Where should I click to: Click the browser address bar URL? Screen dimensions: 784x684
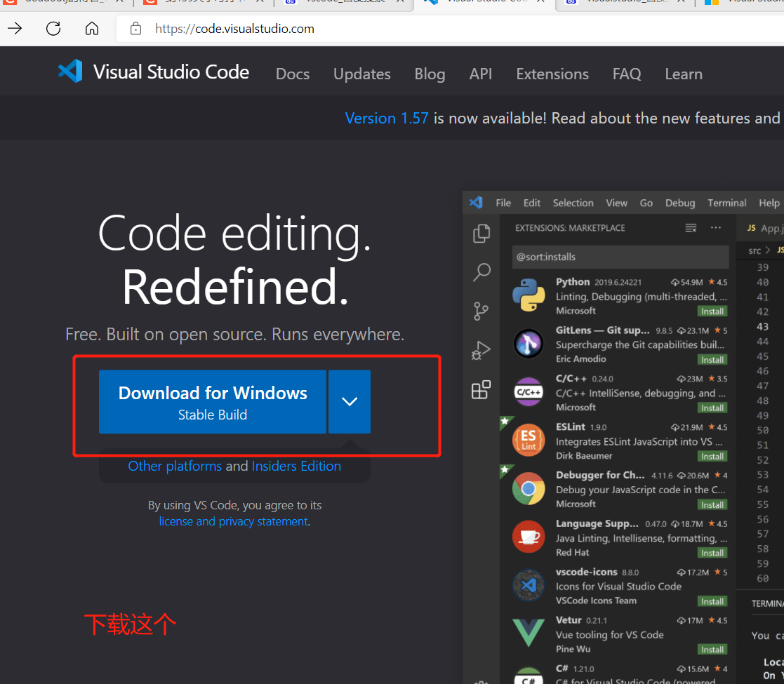point(234,29)
